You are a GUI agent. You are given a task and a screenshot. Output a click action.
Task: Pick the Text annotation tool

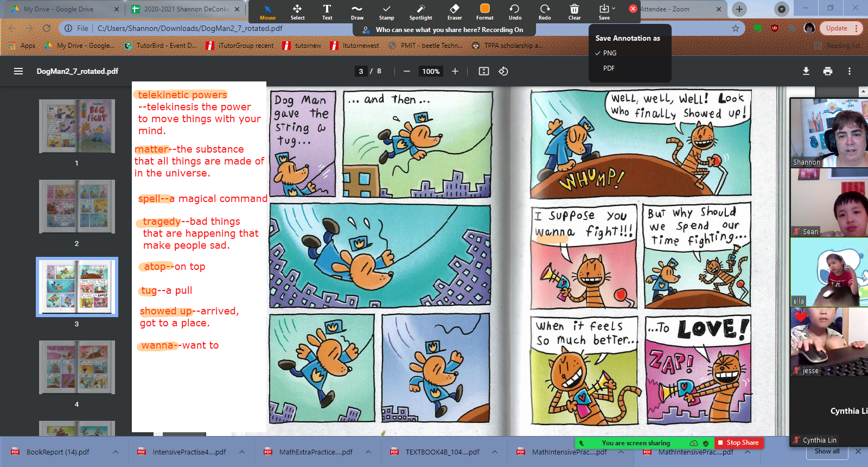point(327,12)
